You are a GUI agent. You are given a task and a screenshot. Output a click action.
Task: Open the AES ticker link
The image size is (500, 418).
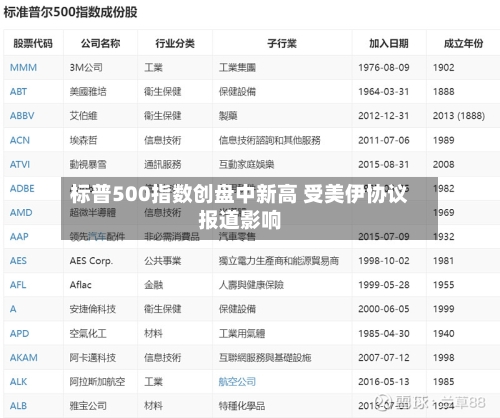(18, 261)
